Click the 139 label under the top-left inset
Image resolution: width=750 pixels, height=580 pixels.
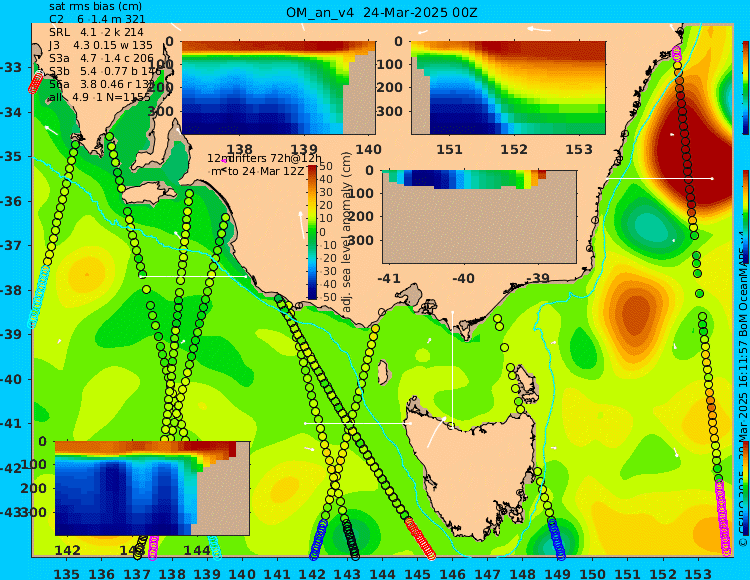pos(304,149)
